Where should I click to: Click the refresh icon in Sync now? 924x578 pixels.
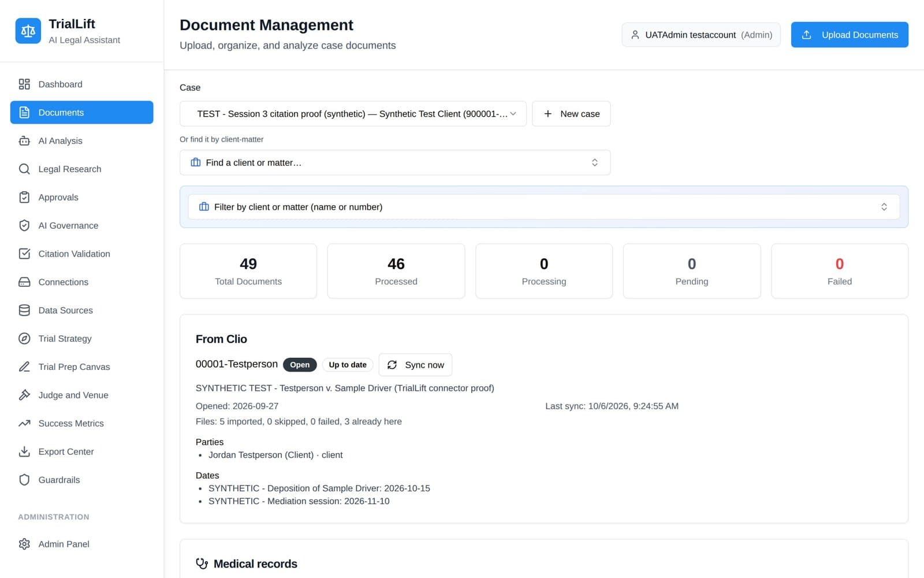pyautogui.click(x=392, y=365)
